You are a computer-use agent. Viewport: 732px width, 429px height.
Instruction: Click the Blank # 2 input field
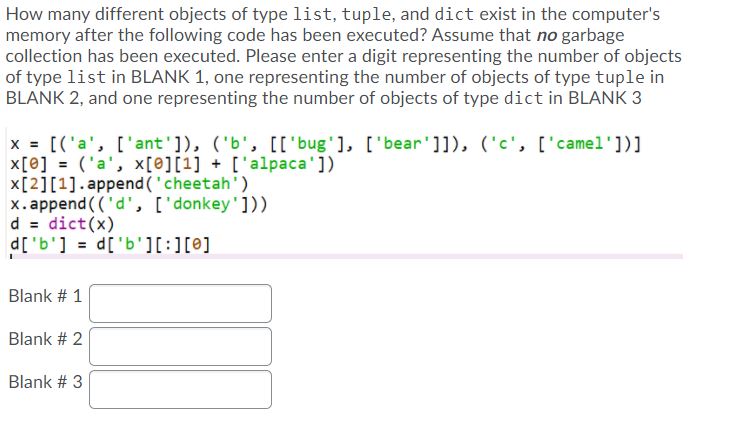tap(180, 346)
